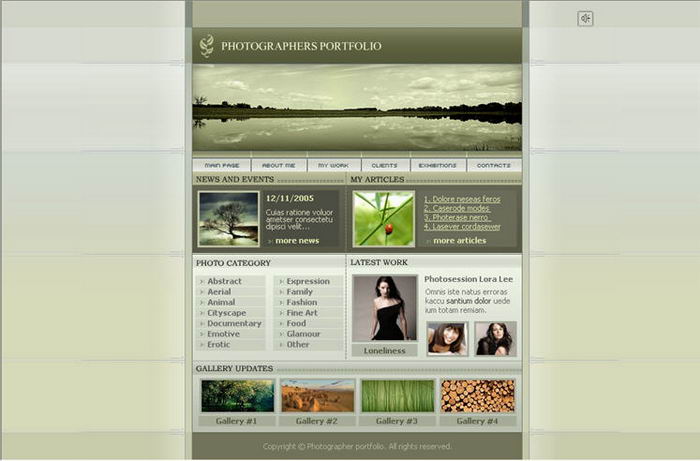Click the Exhibitions navigation tab

436,165
